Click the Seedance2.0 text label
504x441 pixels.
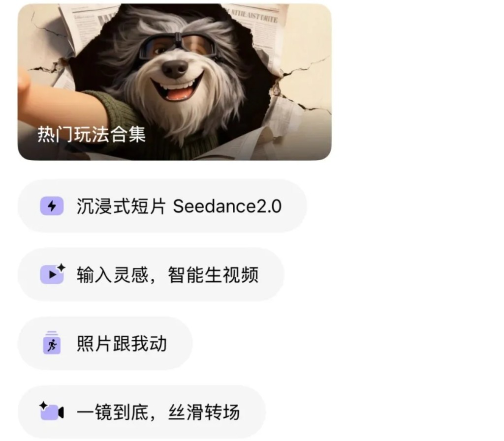pyautogui.click(x=227, y=206)
